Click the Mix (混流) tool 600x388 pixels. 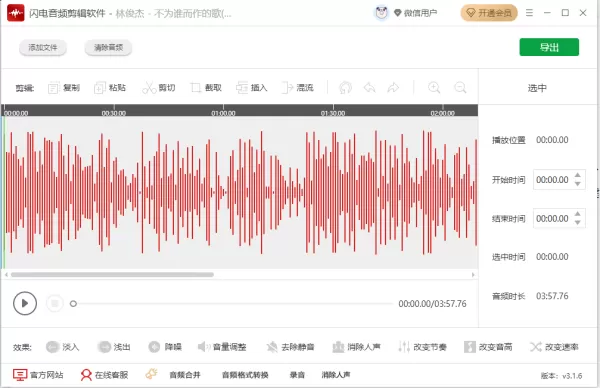tap(298, 88)
